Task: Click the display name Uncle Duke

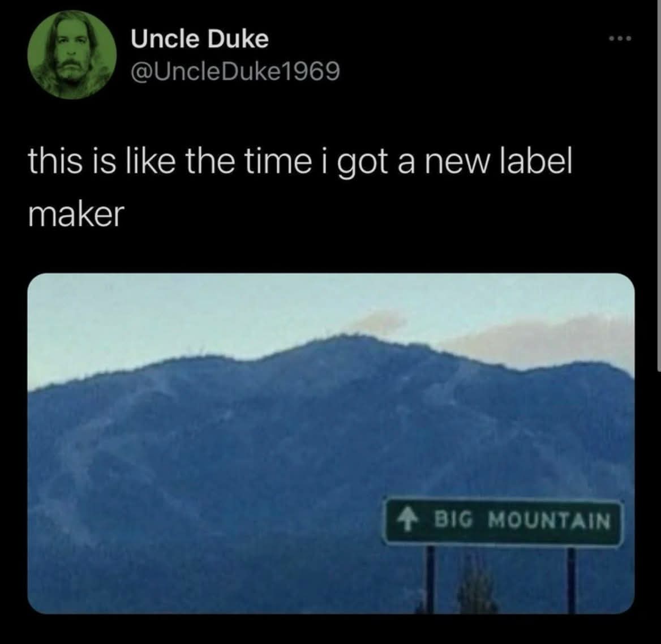Action: tap(199, 39)
